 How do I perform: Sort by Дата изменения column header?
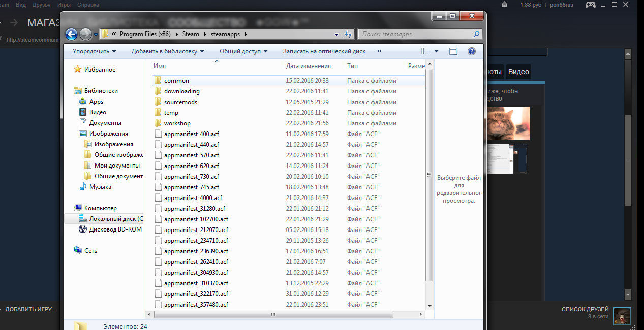coord(308,66)
